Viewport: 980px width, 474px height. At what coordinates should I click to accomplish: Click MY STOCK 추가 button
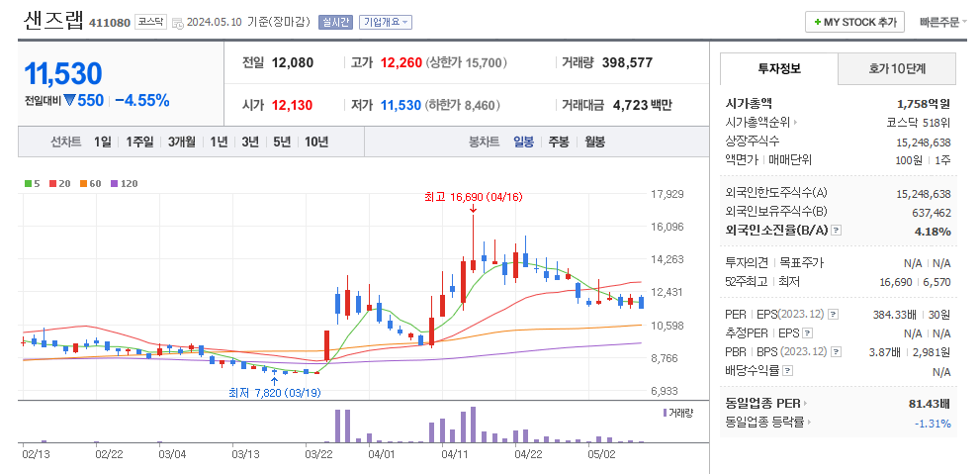click(x=854, y=22)
